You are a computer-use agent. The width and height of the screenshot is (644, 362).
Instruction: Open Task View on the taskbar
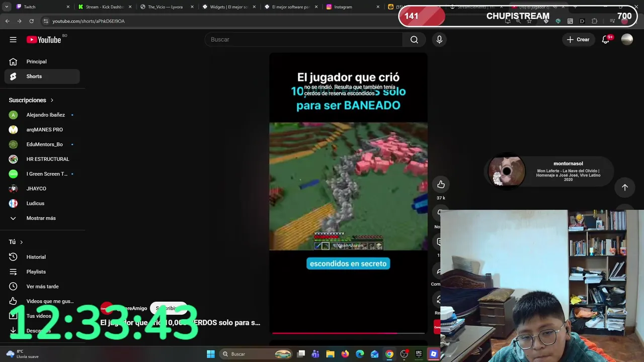[x=301, y=354]
